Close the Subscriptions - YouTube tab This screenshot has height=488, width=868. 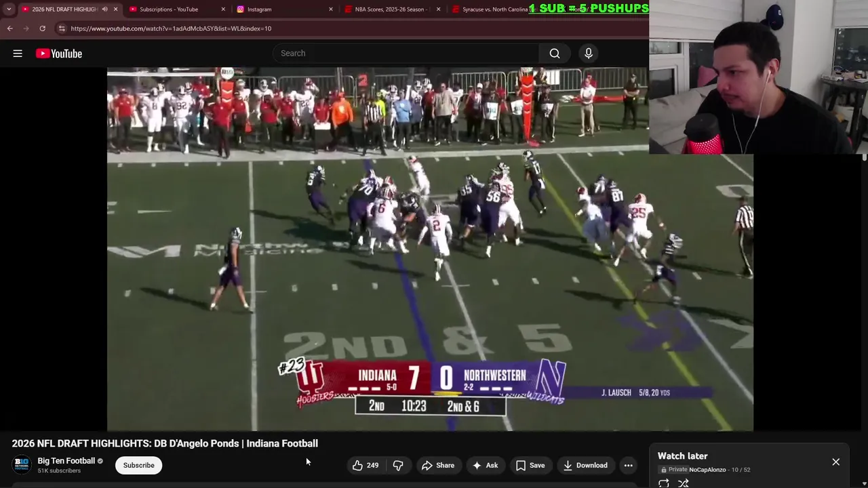point(223,9)
